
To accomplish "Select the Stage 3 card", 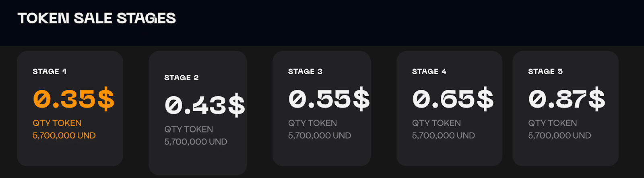I will pyautogui.click(x=322, y=108).
